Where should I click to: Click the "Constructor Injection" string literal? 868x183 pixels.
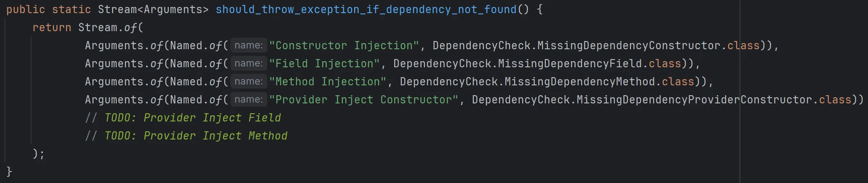click(344, 46)
